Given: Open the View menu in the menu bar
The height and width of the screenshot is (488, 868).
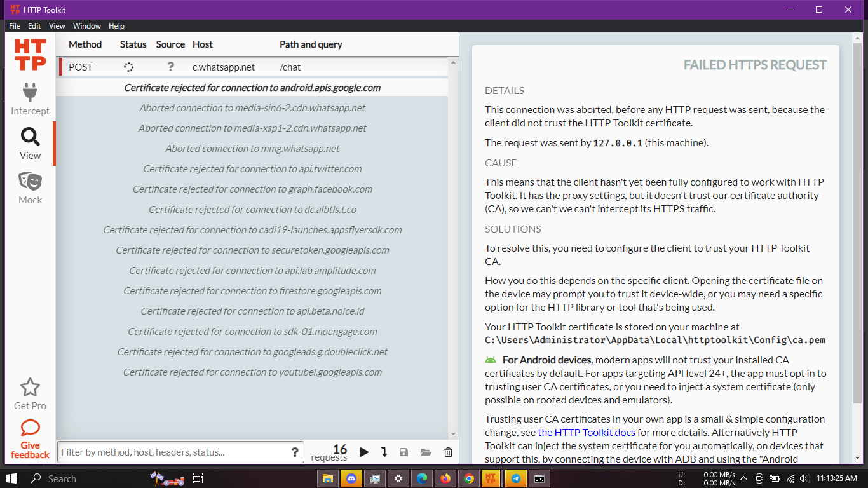Looking at the screenshot, I should (57, 26).
